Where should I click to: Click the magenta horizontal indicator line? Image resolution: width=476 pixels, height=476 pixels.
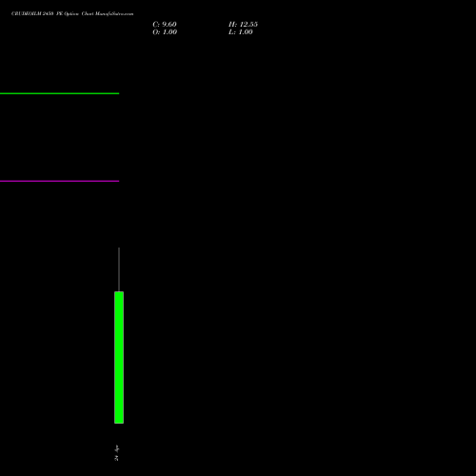coord(59,181)
